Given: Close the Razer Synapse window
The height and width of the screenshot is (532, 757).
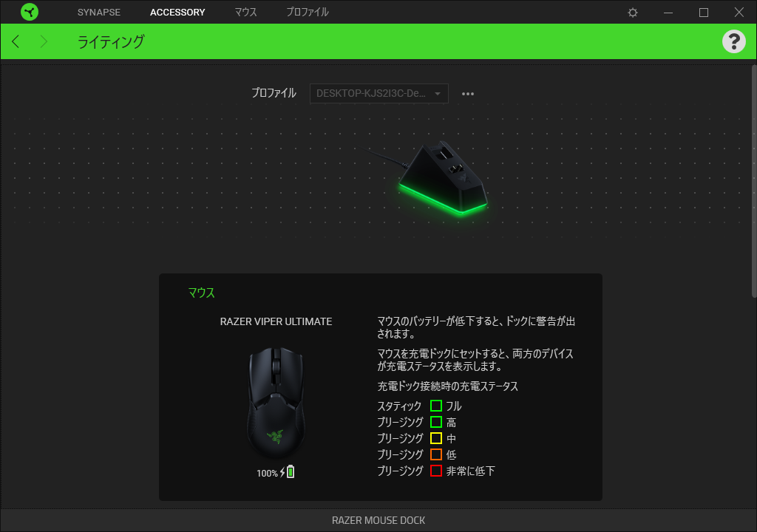Looking at the screenshot, I should tap(739, 12).
